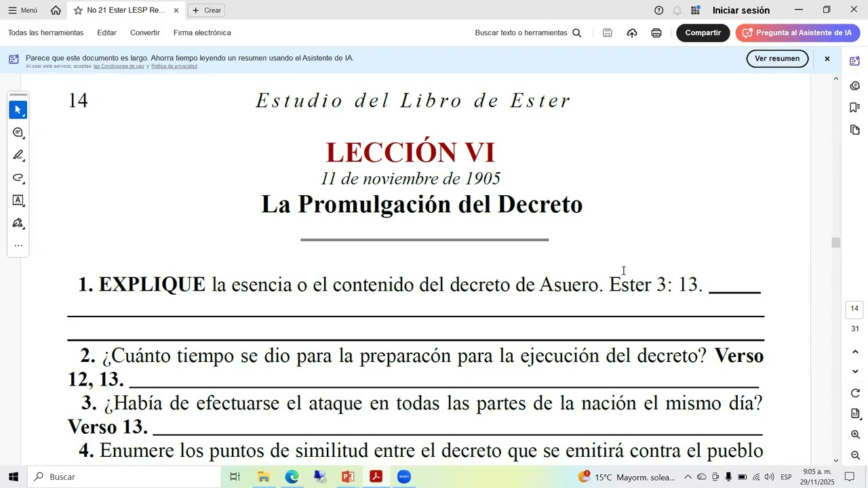Open the notifications bell
The height and width of the screenshot is (488, 868).
click(x=677, y=10)
